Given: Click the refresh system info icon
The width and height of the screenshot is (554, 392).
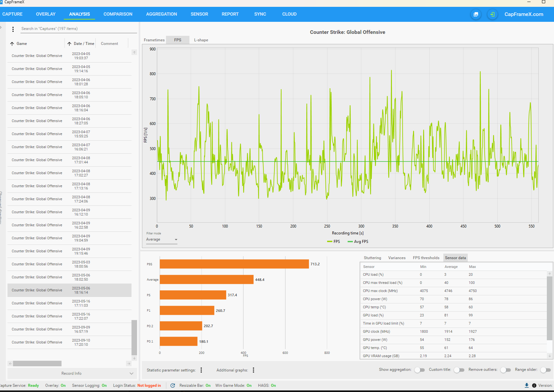Looking at the screenshot, I should (173, 385).
